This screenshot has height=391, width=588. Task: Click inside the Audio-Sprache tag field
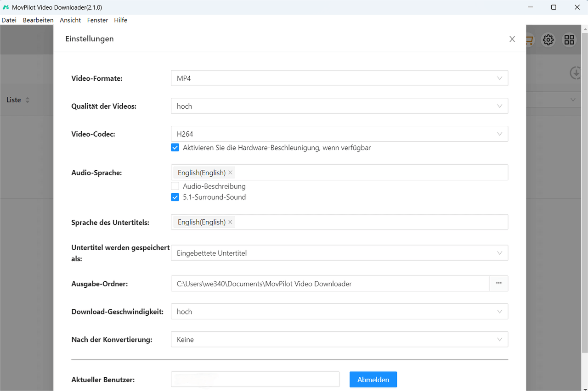[339, 173]
